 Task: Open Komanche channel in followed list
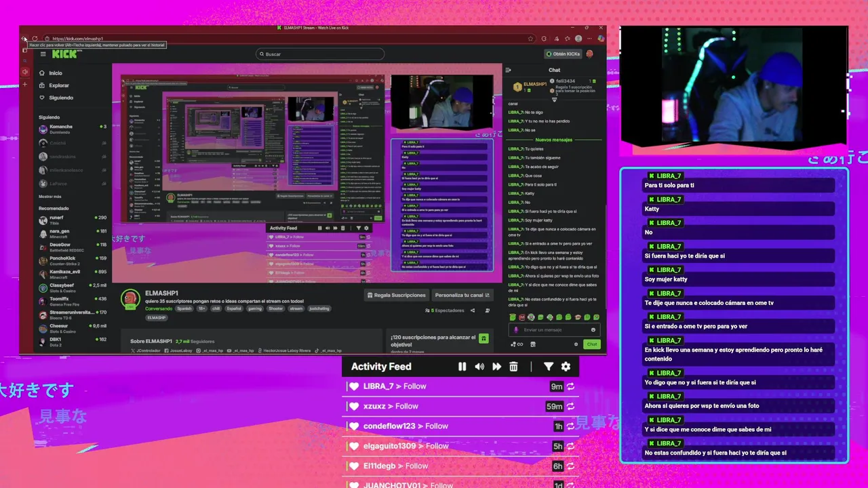[x=73, y=129]
